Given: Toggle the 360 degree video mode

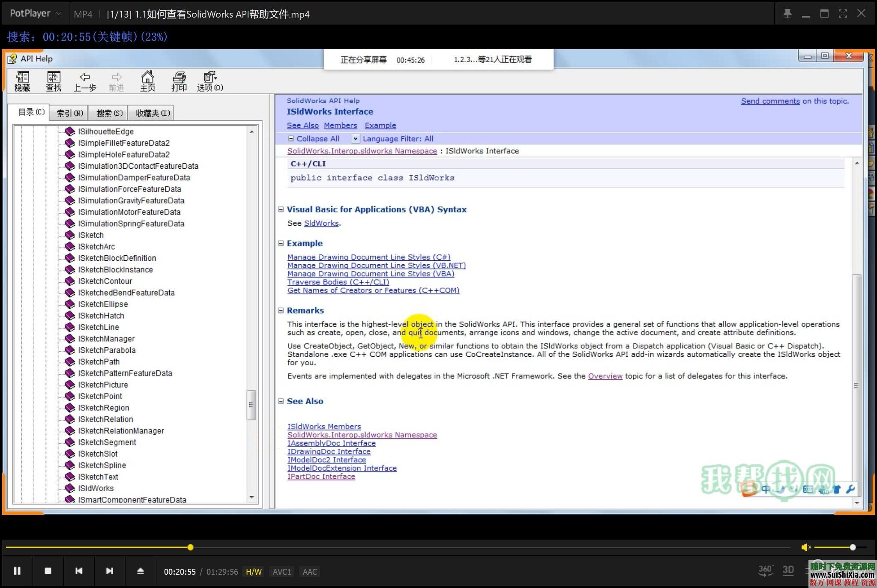Looking at the screenshot, I should click(765, 570).
